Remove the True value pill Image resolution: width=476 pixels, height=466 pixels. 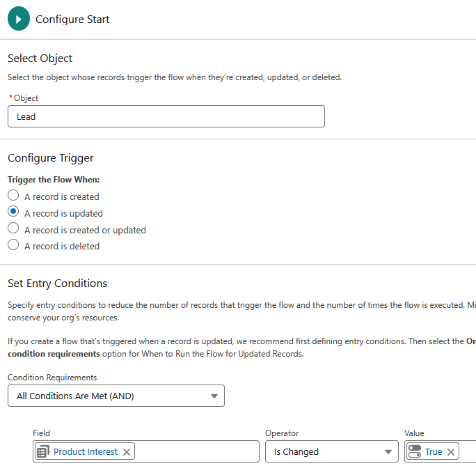pyautogui.click(x=451, y=452)
